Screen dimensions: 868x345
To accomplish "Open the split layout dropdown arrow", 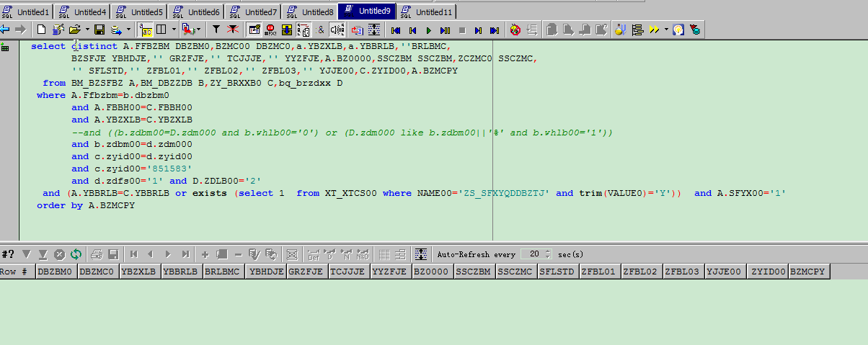I will pyautogui.click(x=174, y=30).
